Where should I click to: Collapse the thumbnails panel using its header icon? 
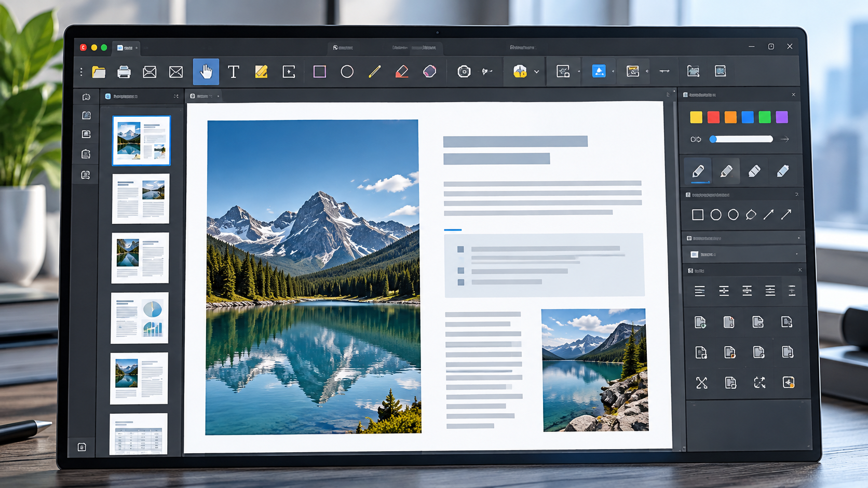176,96
